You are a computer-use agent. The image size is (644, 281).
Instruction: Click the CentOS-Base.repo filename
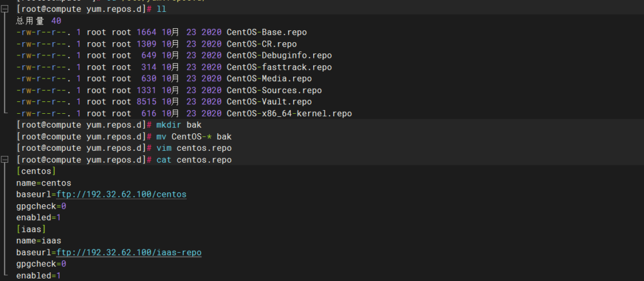(267, 32)
